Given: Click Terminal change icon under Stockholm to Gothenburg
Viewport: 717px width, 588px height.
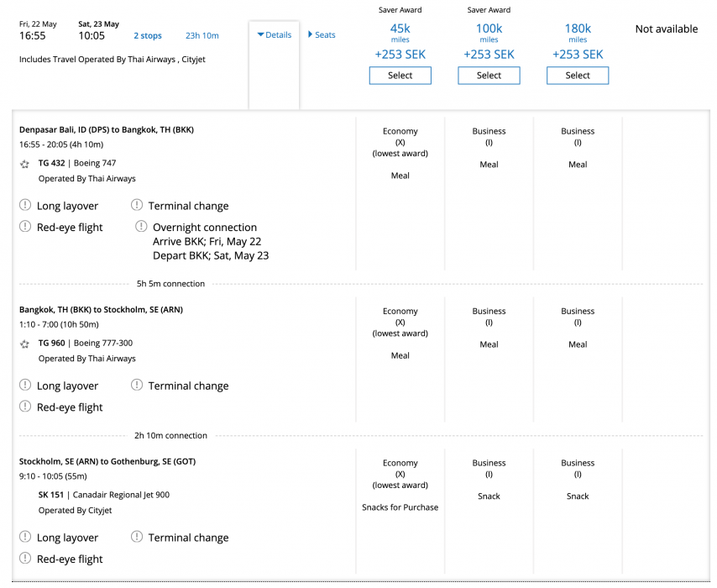Looking at the screenshot, I should tap(137, 538).
